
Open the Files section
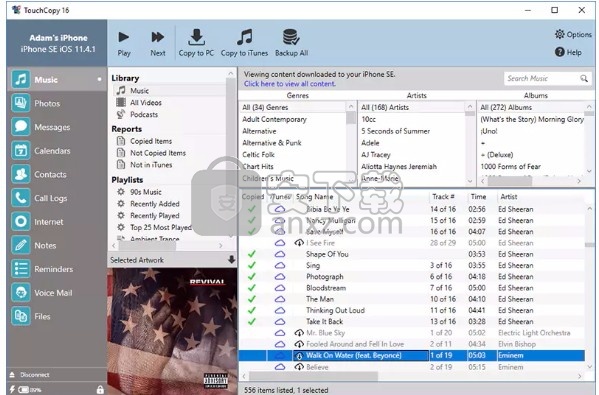coord(57,316)
